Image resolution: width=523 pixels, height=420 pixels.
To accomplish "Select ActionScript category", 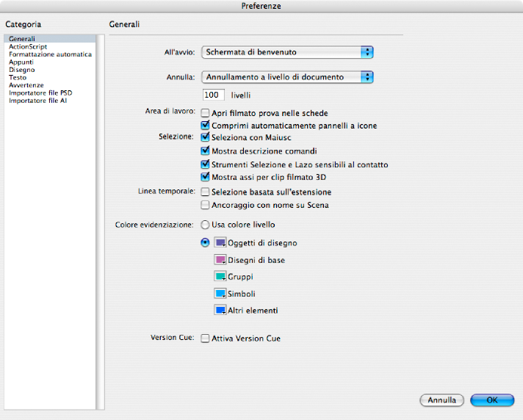I will [x=28, y=46].
